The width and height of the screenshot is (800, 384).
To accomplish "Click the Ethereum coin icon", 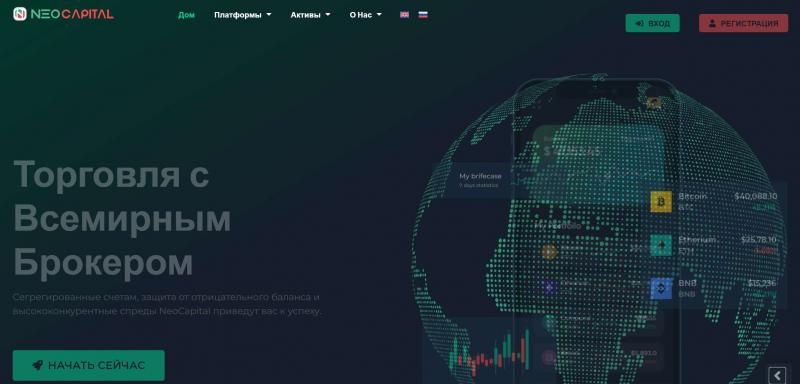I will pos(661,245).
